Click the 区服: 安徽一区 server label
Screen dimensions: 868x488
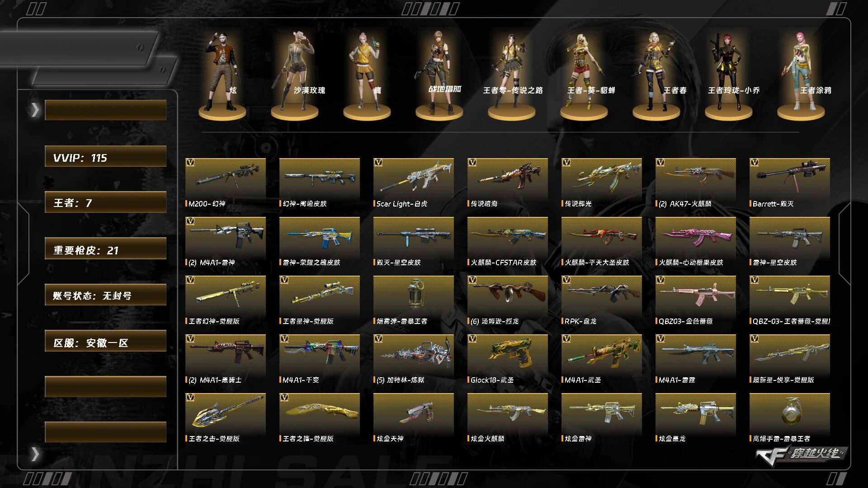coord(105,341)
